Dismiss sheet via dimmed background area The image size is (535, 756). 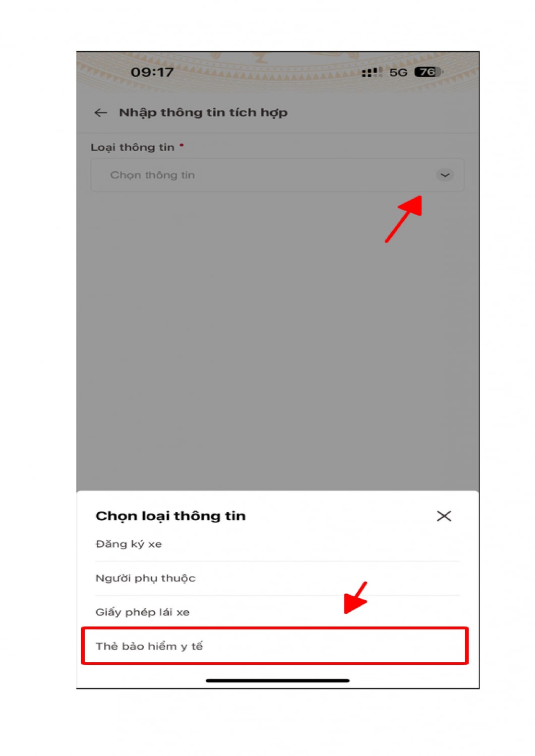point(277,343)
